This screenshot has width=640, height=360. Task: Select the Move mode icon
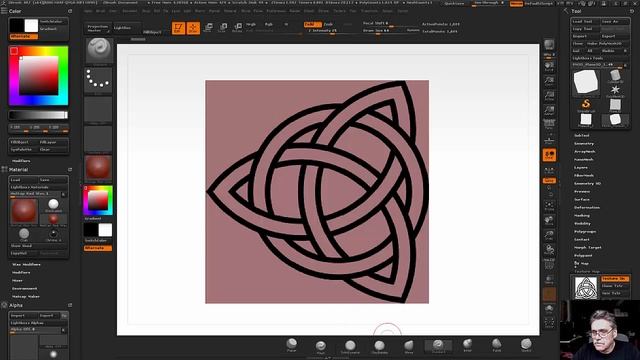(208, 28)
